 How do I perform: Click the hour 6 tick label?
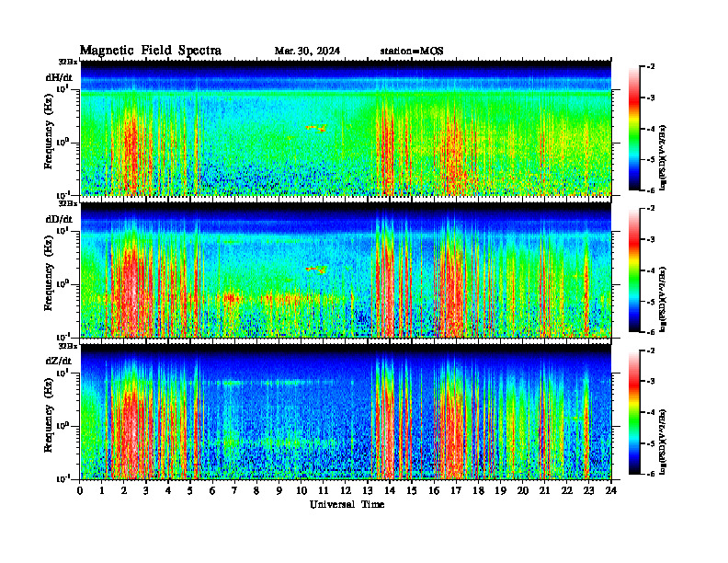[212, 491]
